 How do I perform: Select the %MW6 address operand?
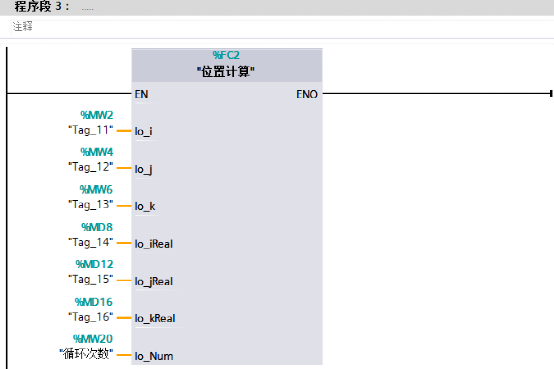tap(96, 190)
